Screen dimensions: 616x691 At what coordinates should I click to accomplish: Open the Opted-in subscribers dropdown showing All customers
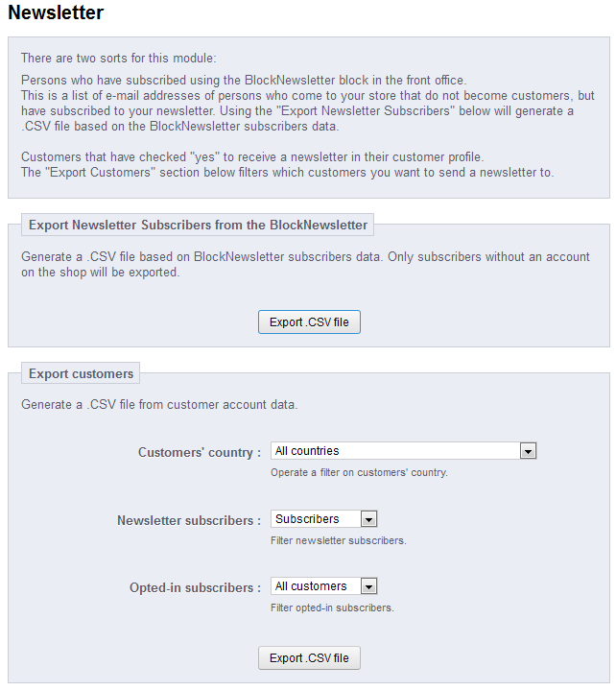[315, 586]
